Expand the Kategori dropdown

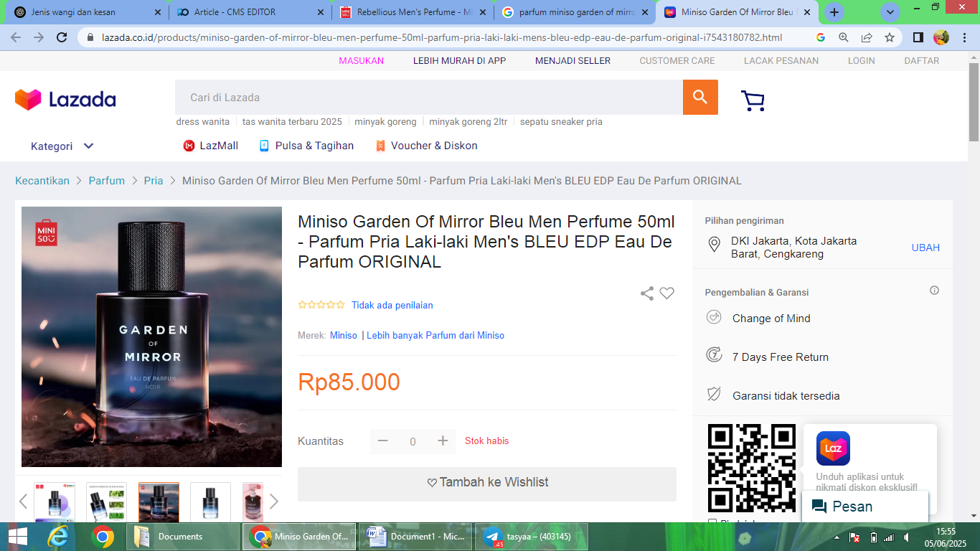click(x=62, y=146)
